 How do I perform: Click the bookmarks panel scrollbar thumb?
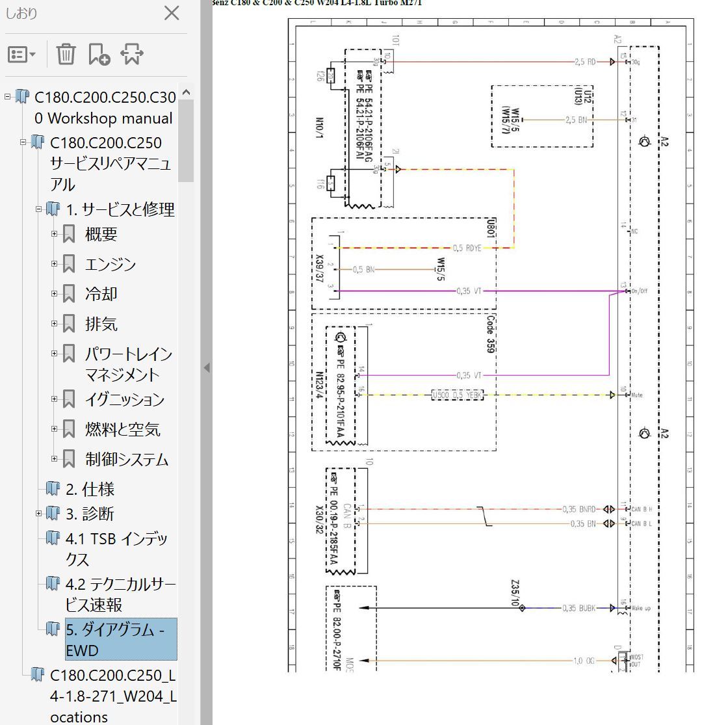186,140
